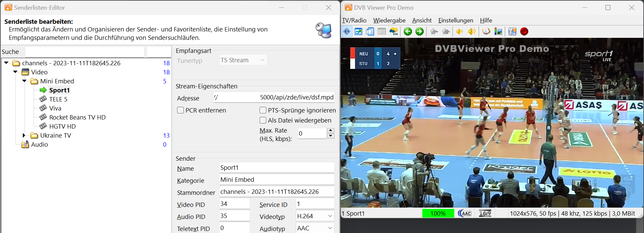Click the Sport1 green arrow channel icon
The image size is (644, 233).
click(x=43, y=90)
